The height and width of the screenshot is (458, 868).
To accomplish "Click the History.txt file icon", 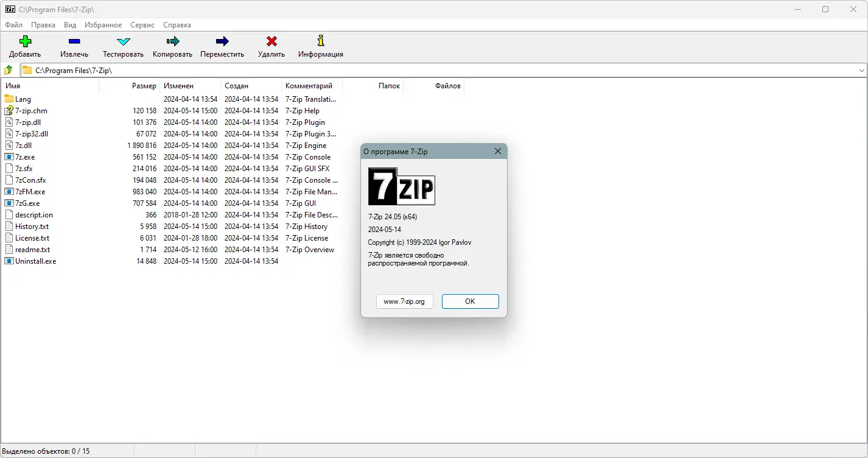I will coord(9,226).
